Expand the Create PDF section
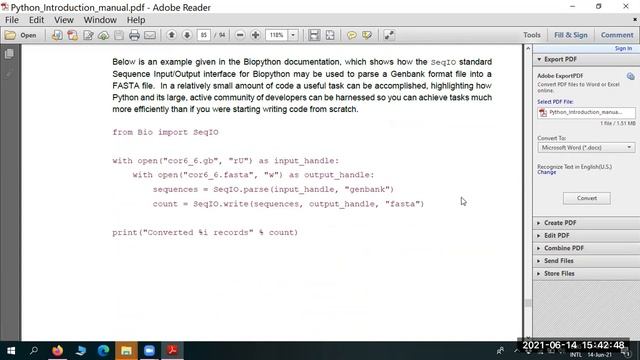The image size is (640, 360). (x=586, y=223)
